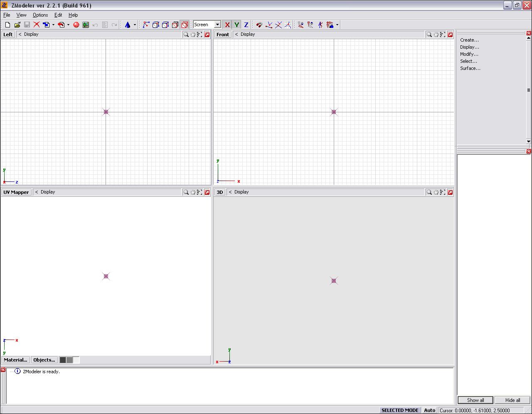Screen dimensions: 532x414
Task: Select the dark gray background swatch
Action: (x=63, y=360)
